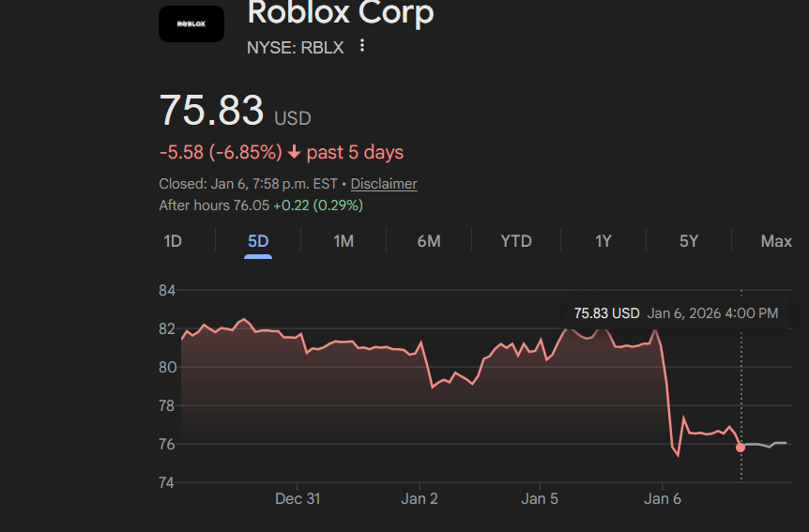Select the Max time range
This screenshot has width=809, height=532.
tap(776, 241)
